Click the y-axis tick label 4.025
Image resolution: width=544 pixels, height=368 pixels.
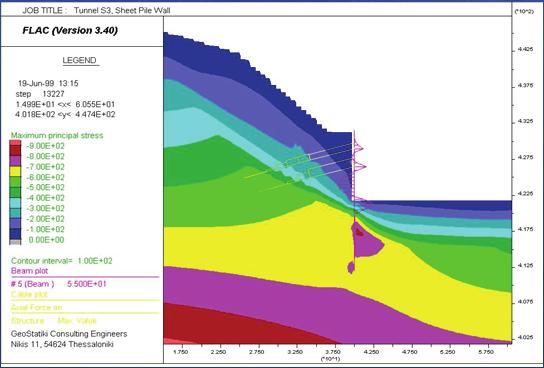point(525,337)
